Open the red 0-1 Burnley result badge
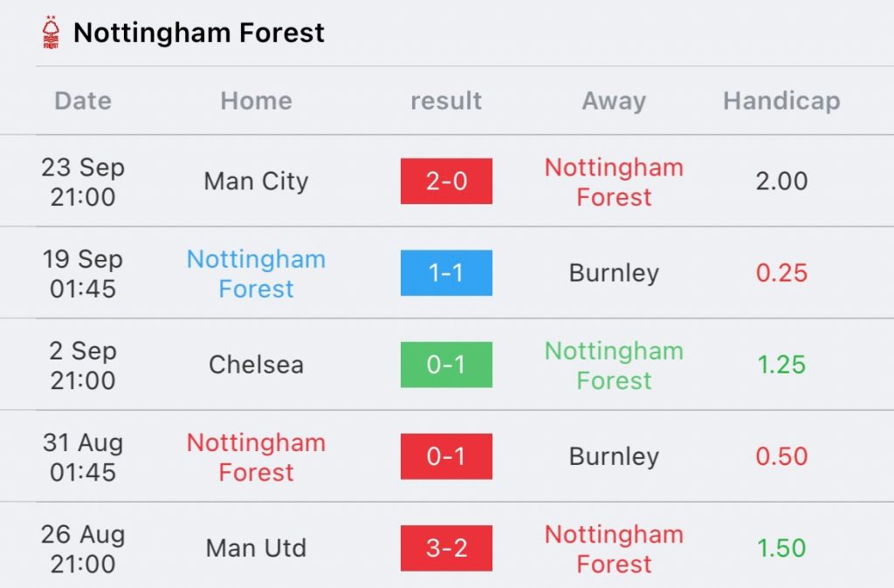The width and height of the screenshot is (894, 588). point(446,456)
